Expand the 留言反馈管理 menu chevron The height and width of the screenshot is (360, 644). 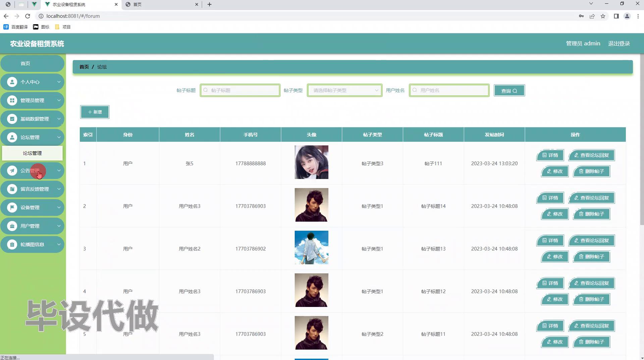(x=59, y=189)
